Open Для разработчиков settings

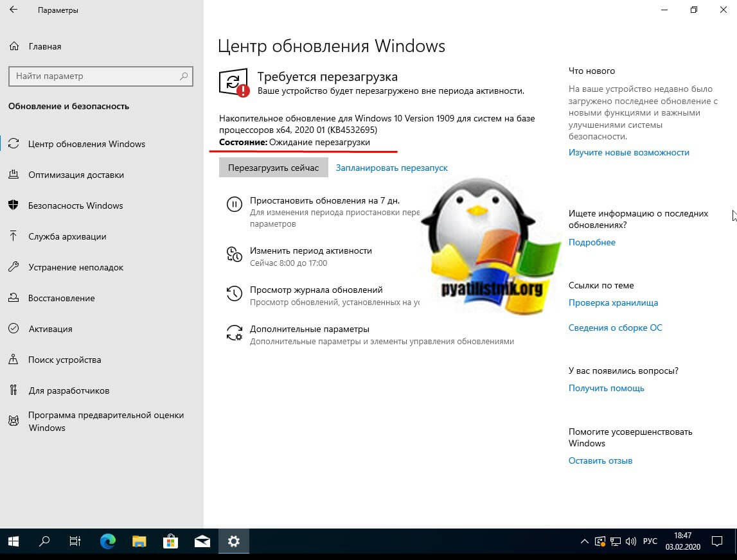[x=69, y=390]
